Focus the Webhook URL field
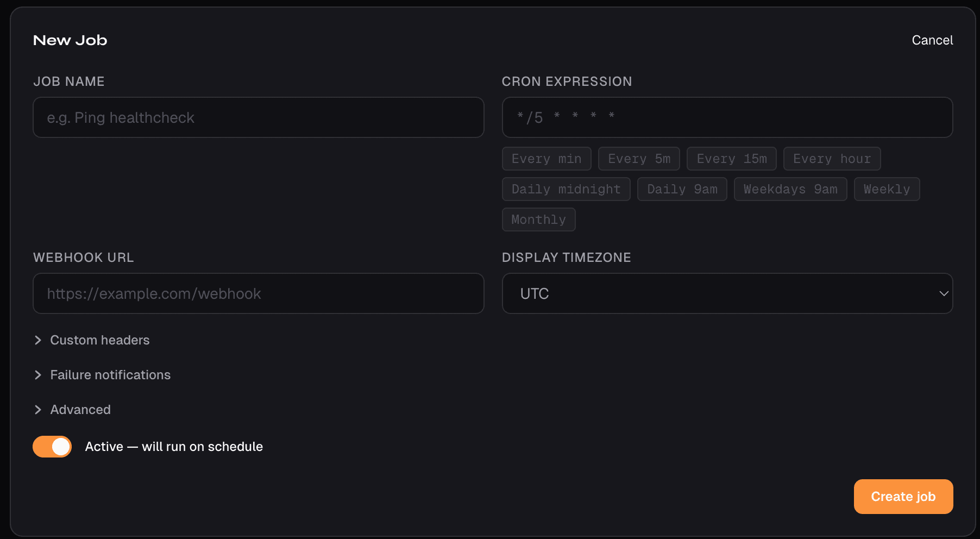Viewport: 980px width, 539px height. click(258, 293)
